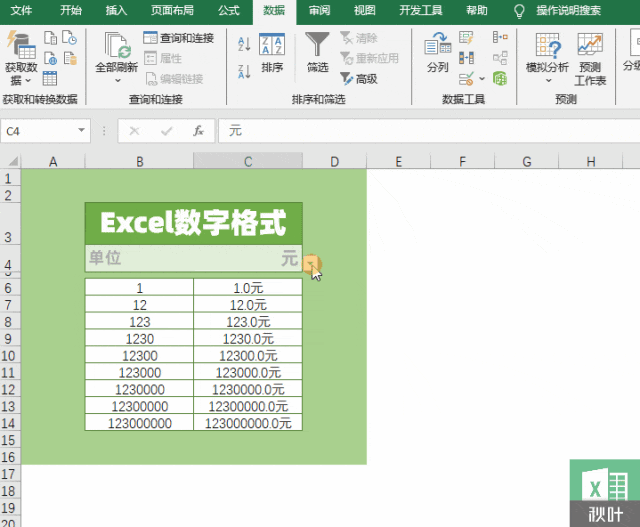The image size is (640, 527).
Task: Expand the Data Validation dropdown arrow
Action: coord(482,78)
